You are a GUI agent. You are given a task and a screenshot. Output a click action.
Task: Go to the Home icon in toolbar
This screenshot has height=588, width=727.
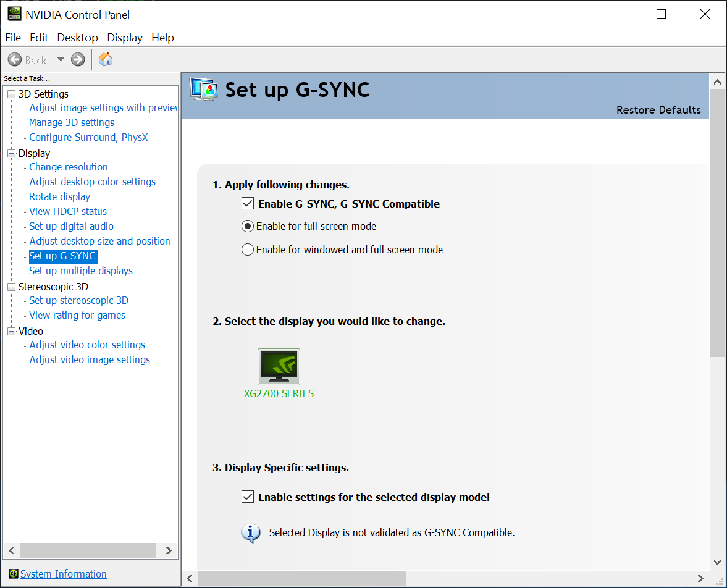(x=106, y=59)
